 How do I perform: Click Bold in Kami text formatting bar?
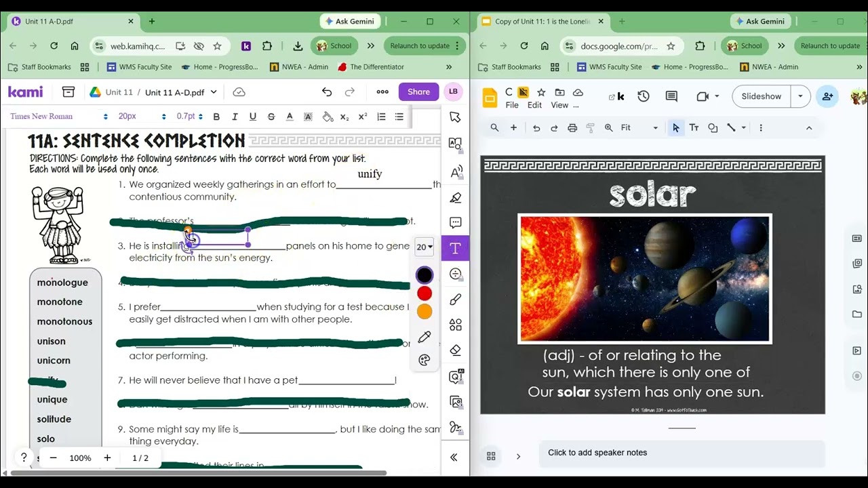point(216,117)
